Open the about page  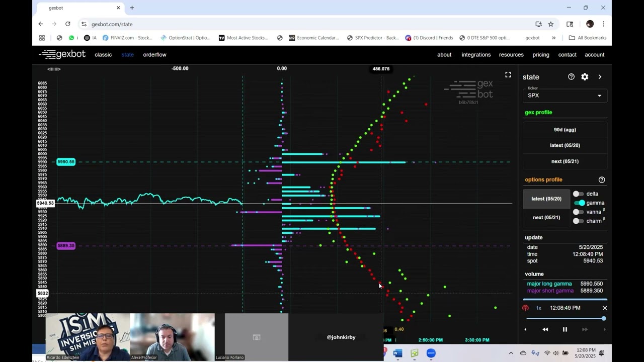point(444,55)
